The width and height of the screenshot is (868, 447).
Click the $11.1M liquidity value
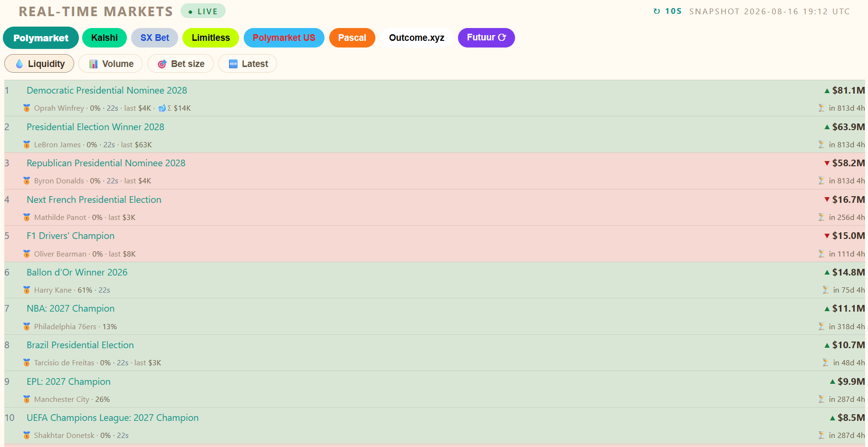(849, 308)
